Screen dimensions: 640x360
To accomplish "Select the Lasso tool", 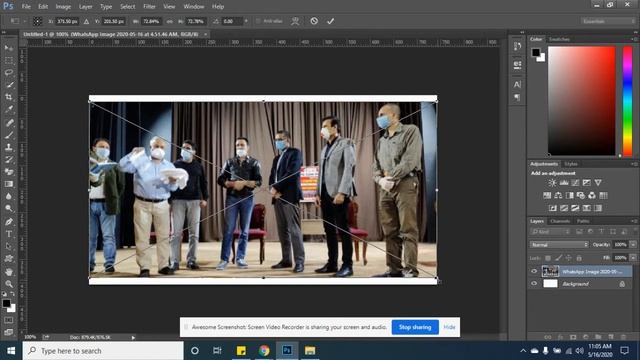I will [x=9, y=73].
